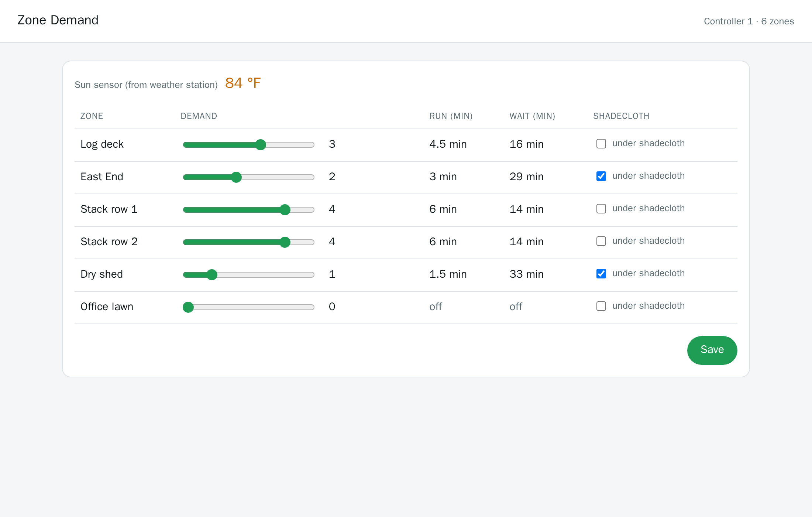The width and height of the screenshot is (812, 517).
Task: Click the 16 min wait value
Action: (x=527, y=144)
